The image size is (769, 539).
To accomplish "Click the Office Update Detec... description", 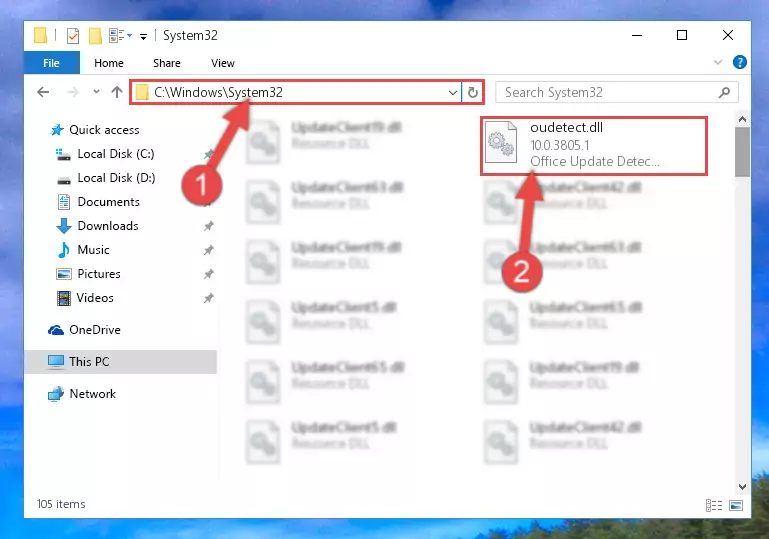I will [594, 161].
